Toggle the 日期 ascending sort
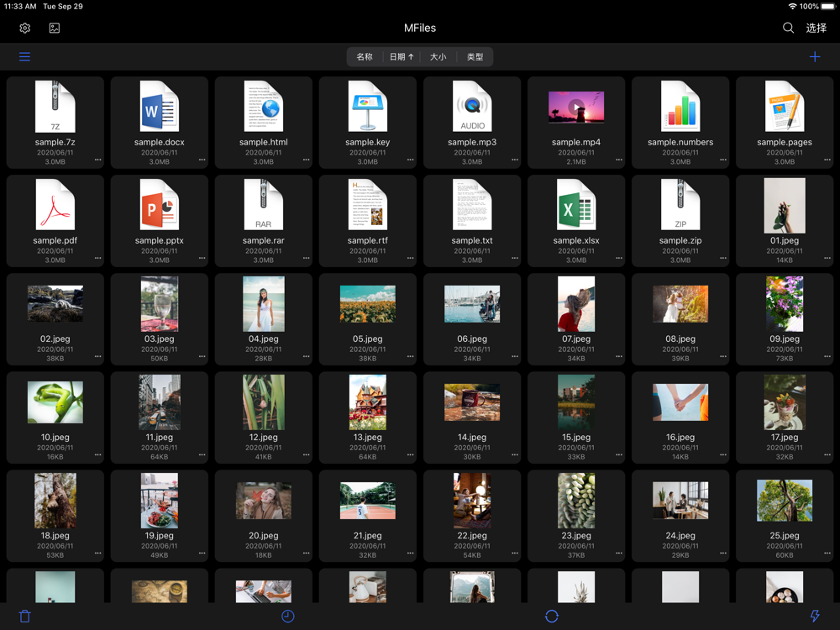 tap(402, 57)
